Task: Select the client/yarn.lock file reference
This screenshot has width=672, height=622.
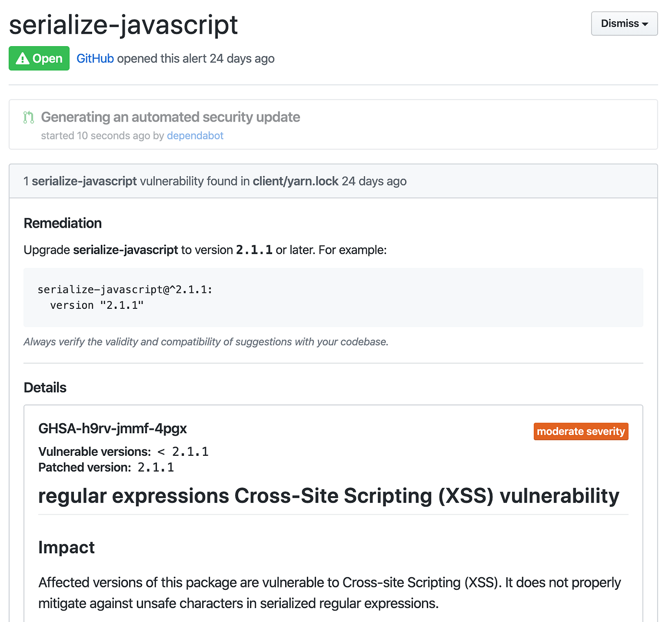Action: click(x=295, y=181)
